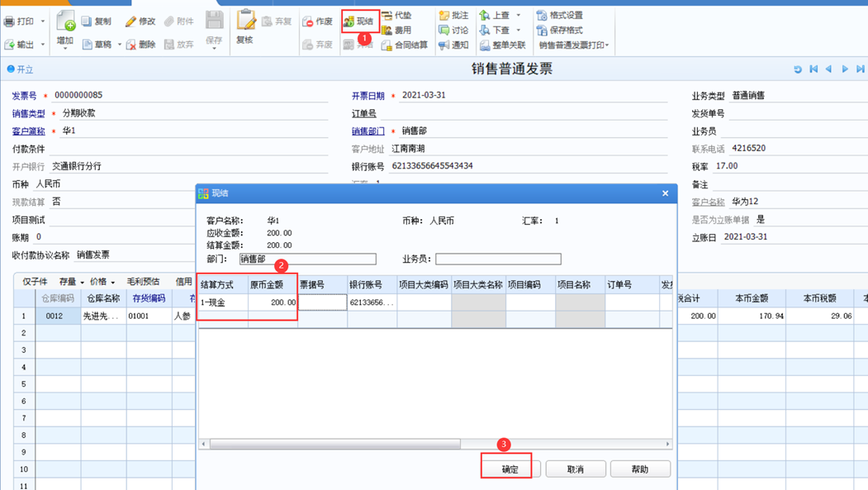Expand the 打印 (print) dropdown arrow
The height and width of the screenshot is (490, 868).
tap(43, 21)
